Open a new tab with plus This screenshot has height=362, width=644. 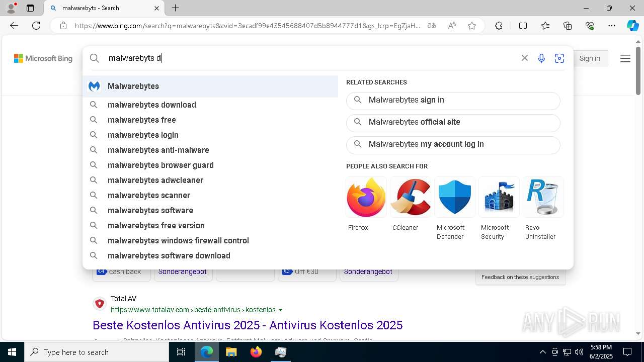[x=175, y=8]
